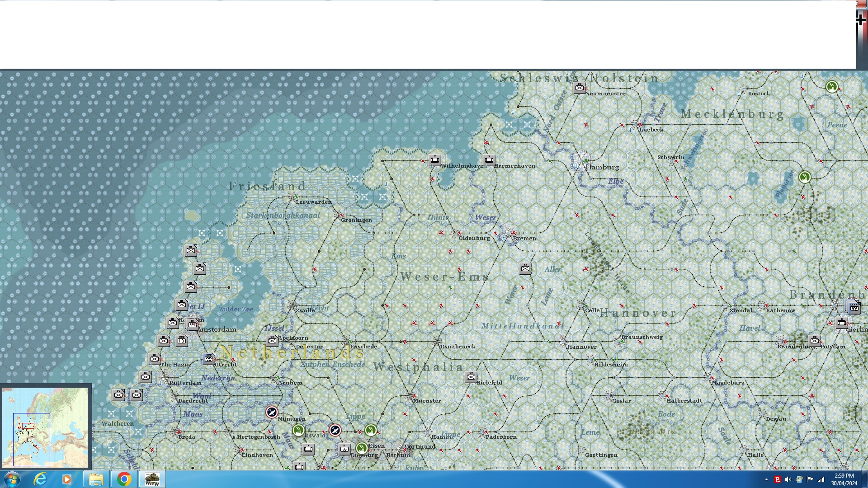This screenshot has height=488, width=868.
Task: Select the air unit counter at Nijmegen
Action: pos(272,412)
